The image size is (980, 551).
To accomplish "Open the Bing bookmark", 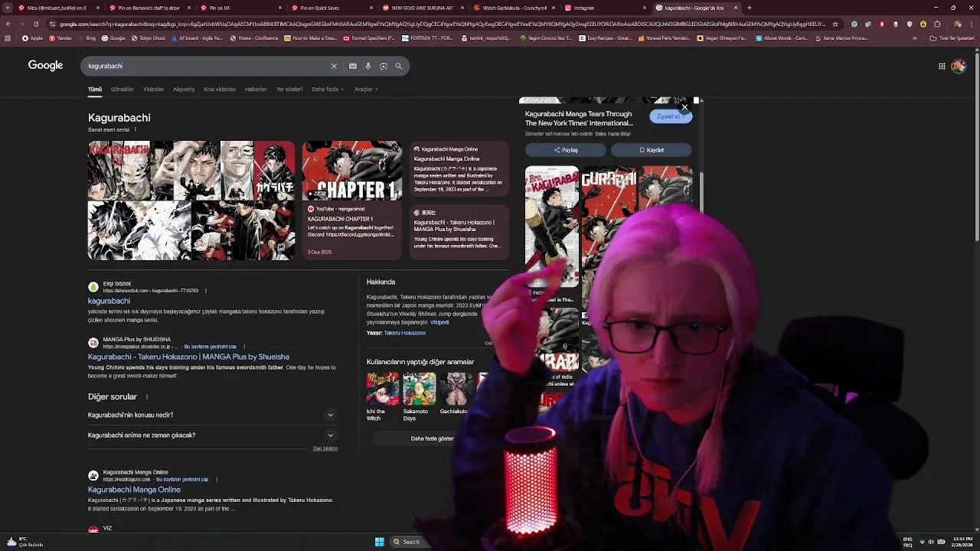I will click(87, 38).
